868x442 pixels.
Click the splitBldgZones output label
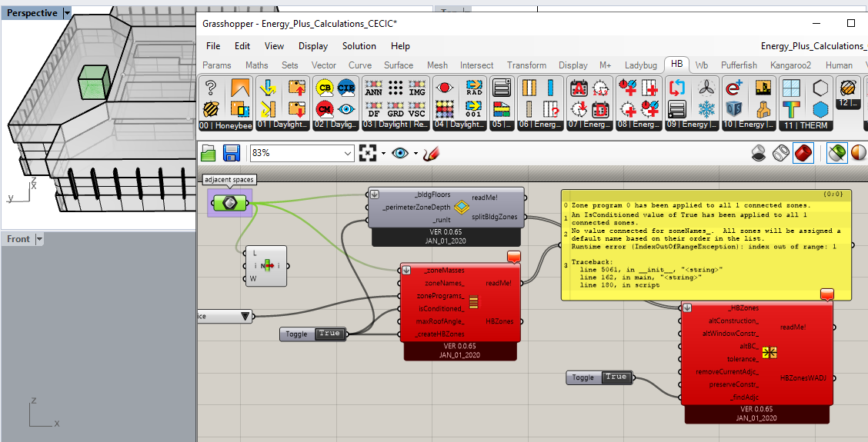coord(494,217)
